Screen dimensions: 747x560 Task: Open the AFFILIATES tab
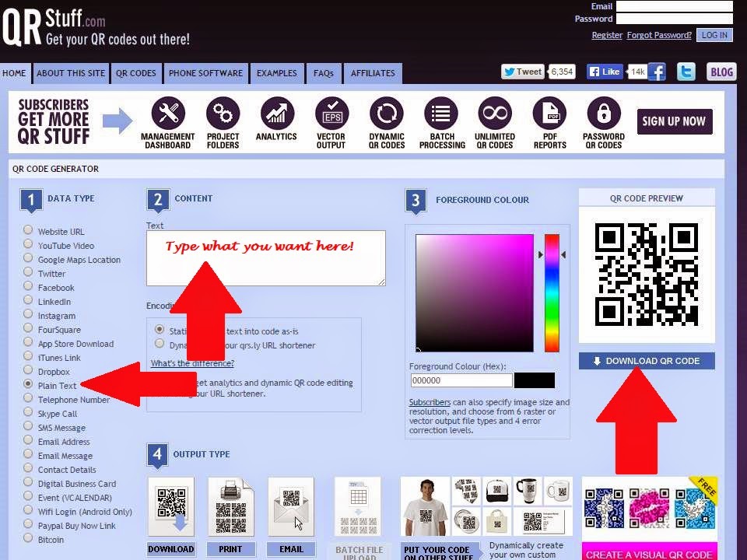(x=373, y=73)
